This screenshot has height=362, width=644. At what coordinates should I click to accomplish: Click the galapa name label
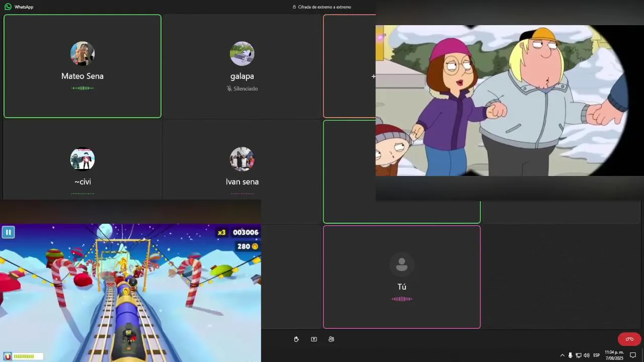point(242,76)
